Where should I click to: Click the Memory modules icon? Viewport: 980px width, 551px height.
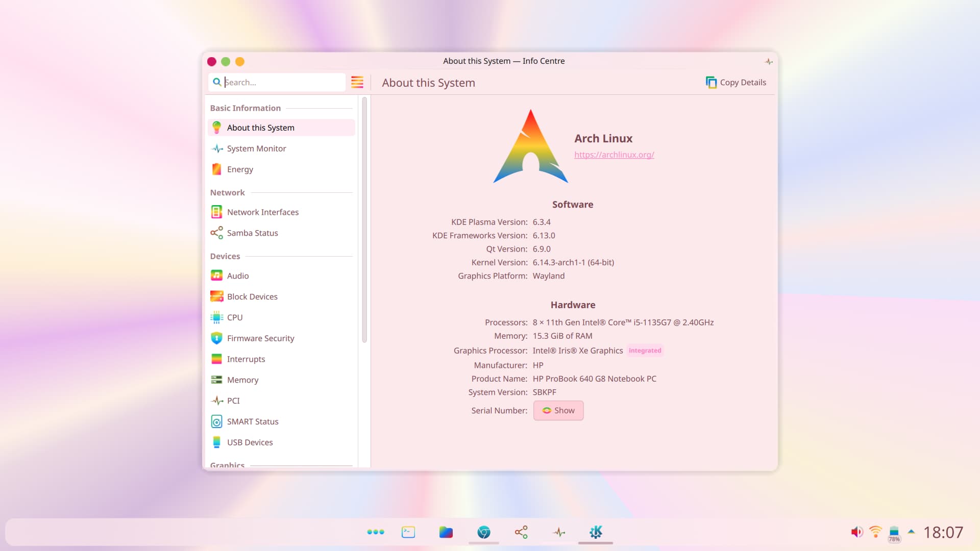click(216, 380)
